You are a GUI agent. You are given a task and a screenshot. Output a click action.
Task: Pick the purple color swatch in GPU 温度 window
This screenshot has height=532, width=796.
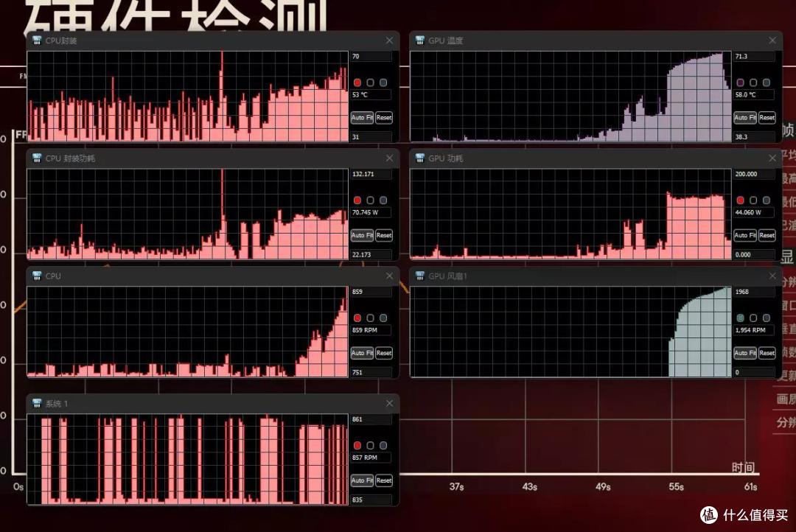tap(740, 83)
